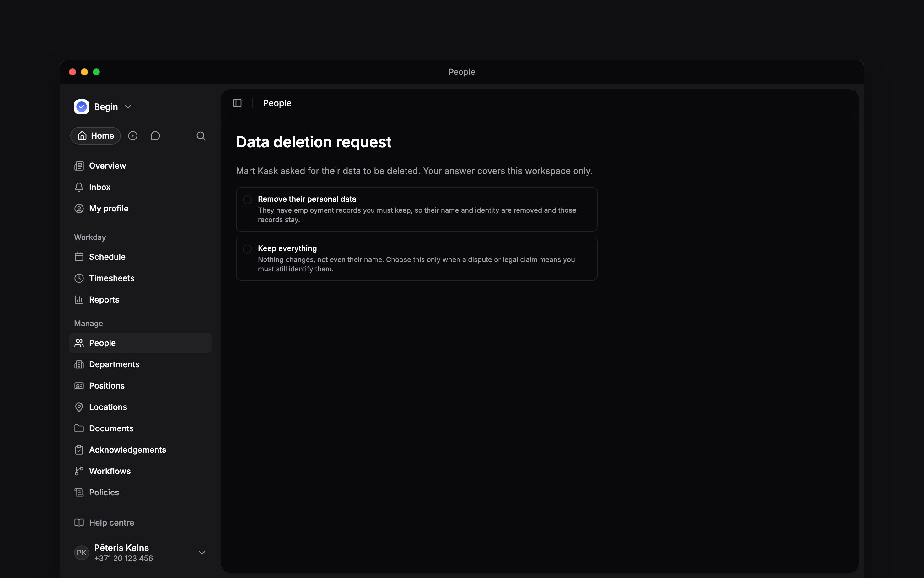
Task: Click the Begin workspace logo icon
Action: (x=81, y=107)
